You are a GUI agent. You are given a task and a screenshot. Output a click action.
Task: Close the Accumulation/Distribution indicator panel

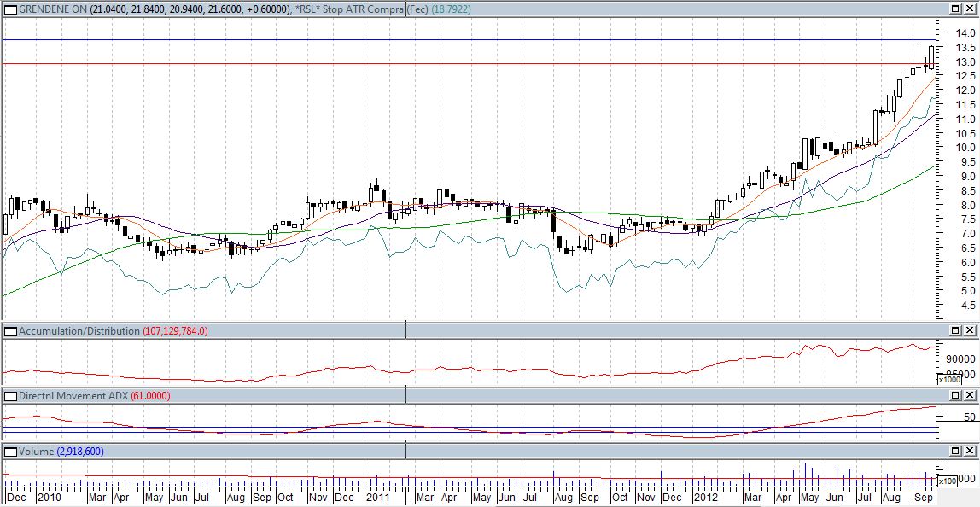pyautogui.click(x=971, y=330)
